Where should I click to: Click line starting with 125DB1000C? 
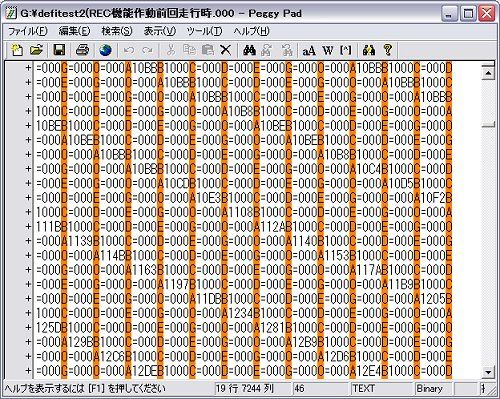click(244, 327)
